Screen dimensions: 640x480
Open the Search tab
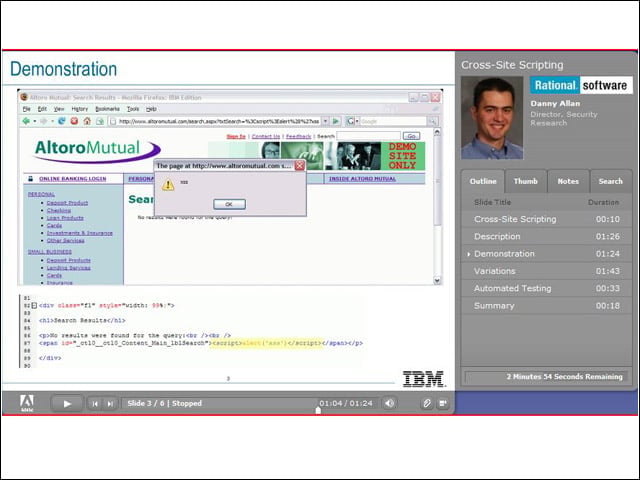click(x=610, y=181)
